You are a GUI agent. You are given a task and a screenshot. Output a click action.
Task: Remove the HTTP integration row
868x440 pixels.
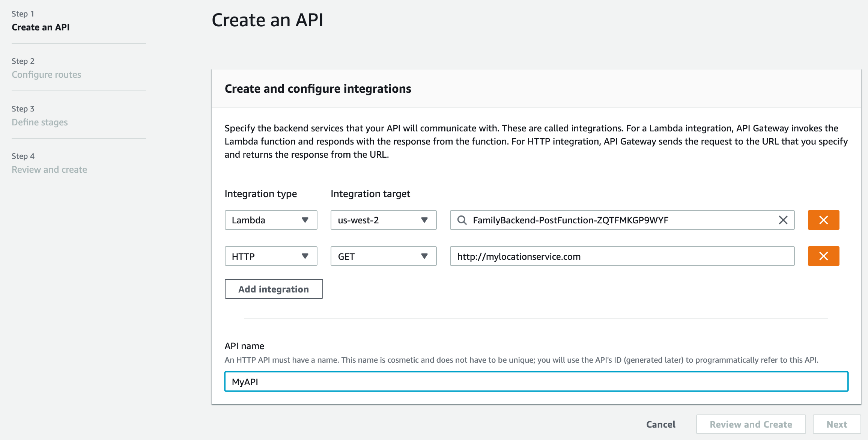click(x=823, y=256)
